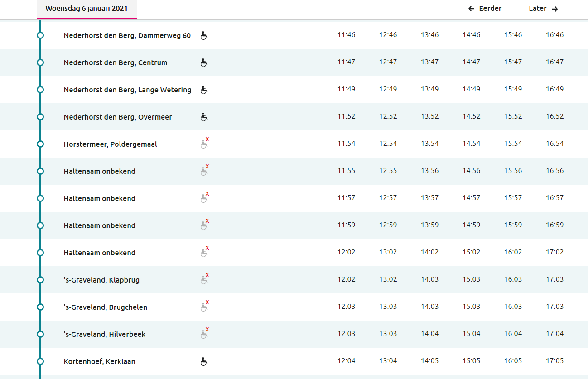Click the 12:47 departure time

(x=388, y=62)
